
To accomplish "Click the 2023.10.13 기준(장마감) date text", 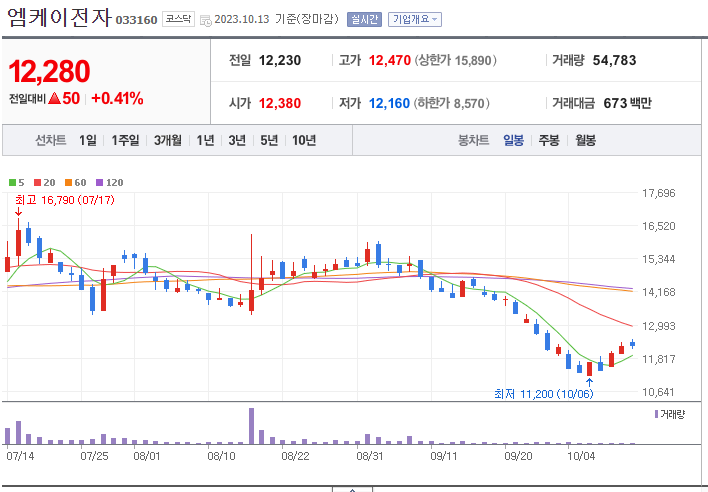I will tap(276, 19).
